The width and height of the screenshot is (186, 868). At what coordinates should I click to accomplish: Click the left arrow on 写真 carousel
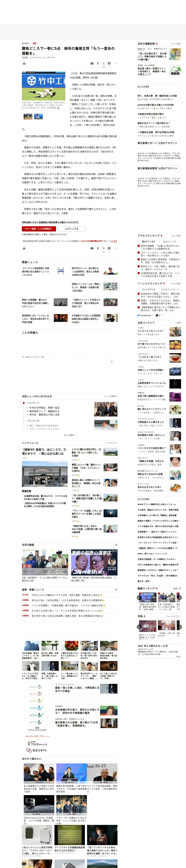139,627
